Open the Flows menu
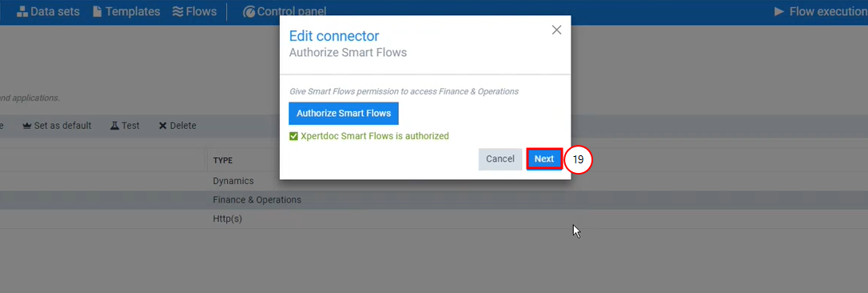The height and width of the screenshot is (293, 868). pyautogui.click(x=194, y=12)
